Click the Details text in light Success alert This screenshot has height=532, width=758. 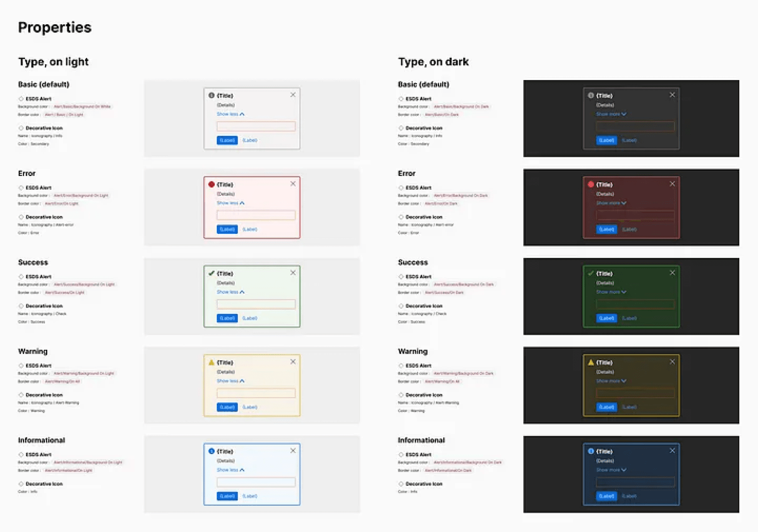(x=226, y=283)
